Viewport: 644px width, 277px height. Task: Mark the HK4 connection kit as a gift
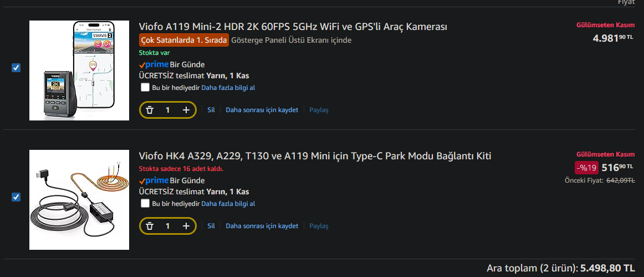point(145,203)
